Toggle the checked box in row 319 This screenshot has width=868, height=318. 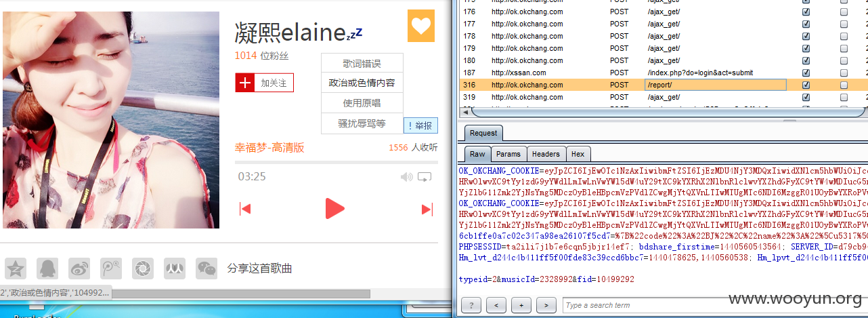coord(806,98)
